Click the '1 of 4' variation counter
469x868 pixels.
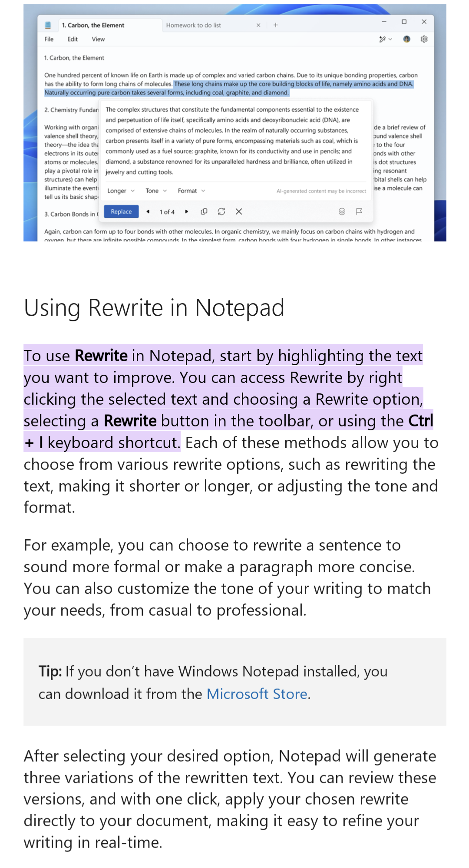click(167, 212)
